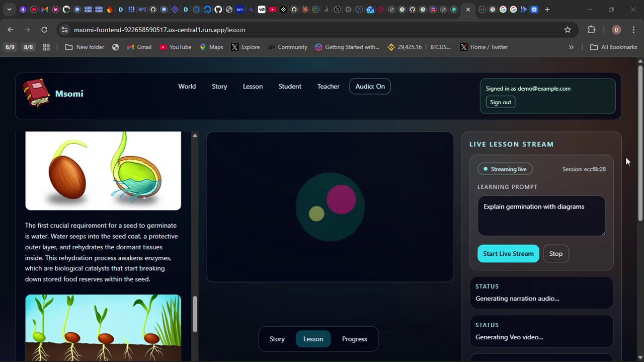644x362 pixels.
Task: Open the browser extensions puzzle menu
Action: (x=592, y=30)
